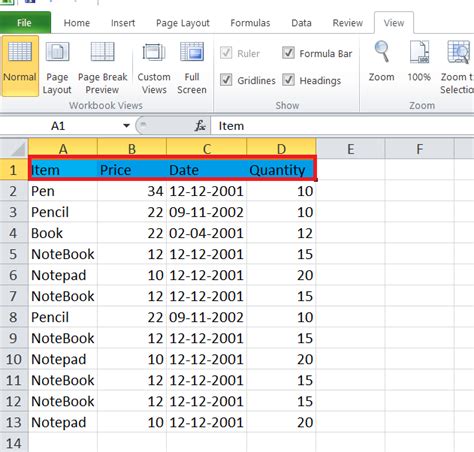Screen dimensions: 474x452
Task: Switch to the Data tab
Action: point(301,23)
